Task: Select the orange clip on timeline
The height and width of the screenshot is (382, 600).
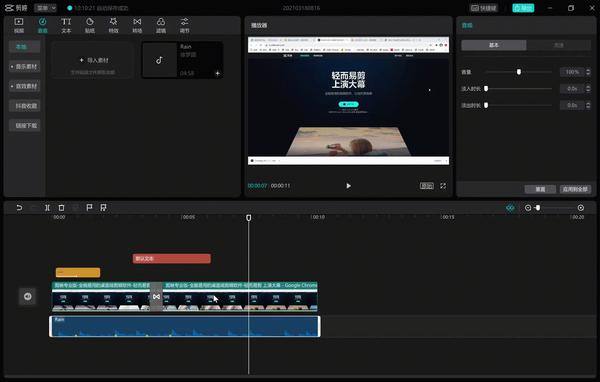Action: 78,273
